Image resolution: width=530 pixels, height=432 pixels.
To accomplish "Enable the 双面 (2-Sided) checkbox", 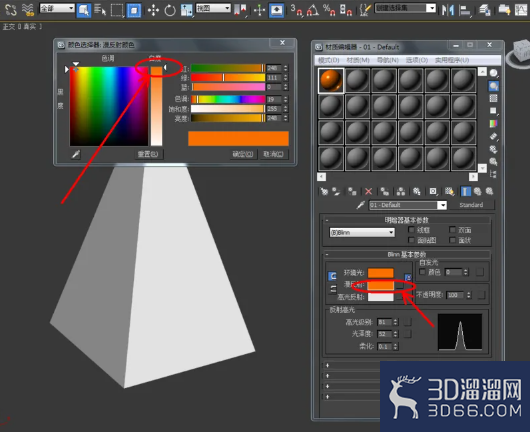I will pyautogui.click(x=452, y=230).
